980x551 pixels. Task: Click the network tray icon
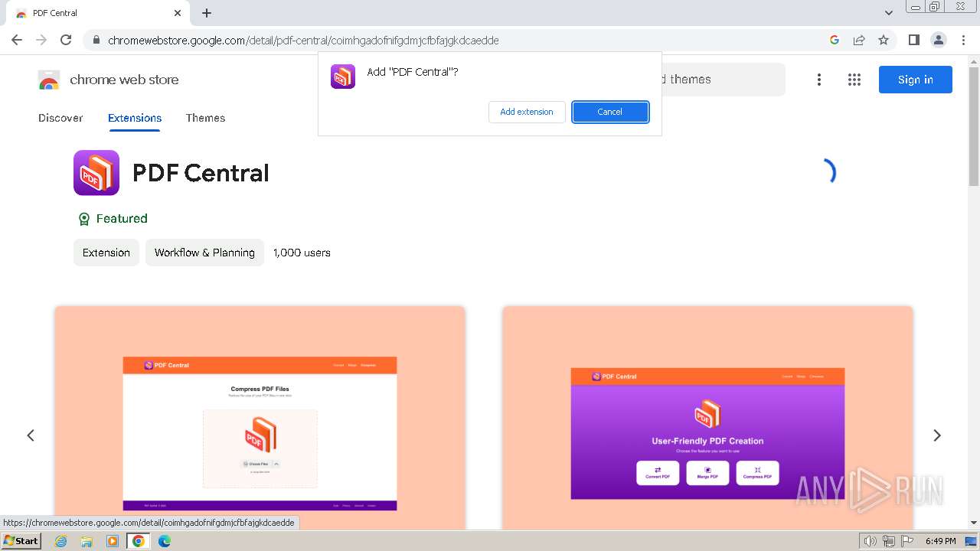coord(889,541)
